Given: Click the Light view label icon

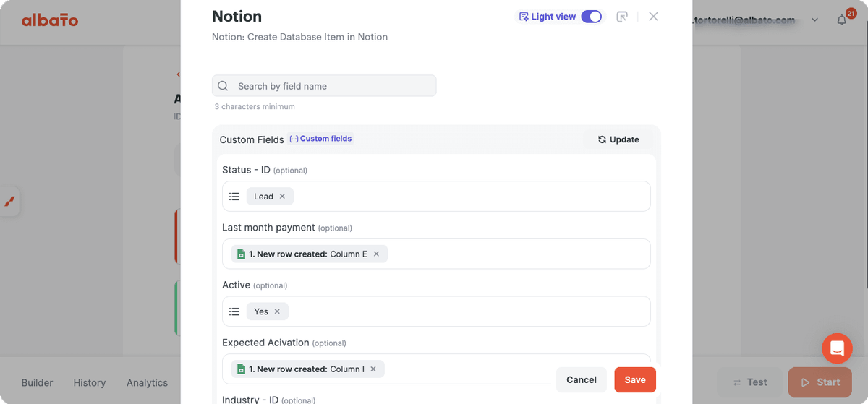Looking at the screenshot, I should [x=524, y=17].
